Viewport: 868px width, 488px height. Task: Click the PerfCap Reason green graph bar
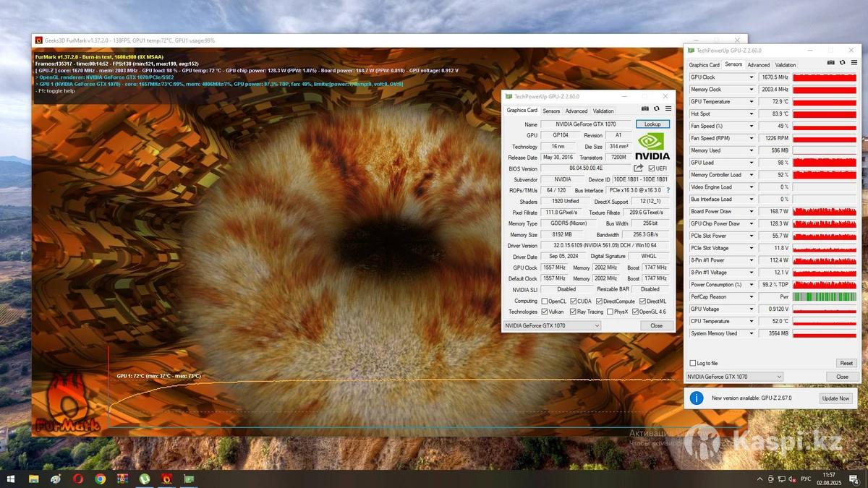click(x=825, y=297)
